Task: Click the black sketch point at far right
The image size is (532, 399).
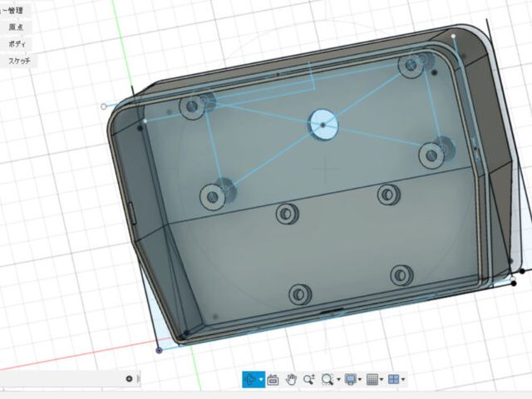Action: coord(522,271)
